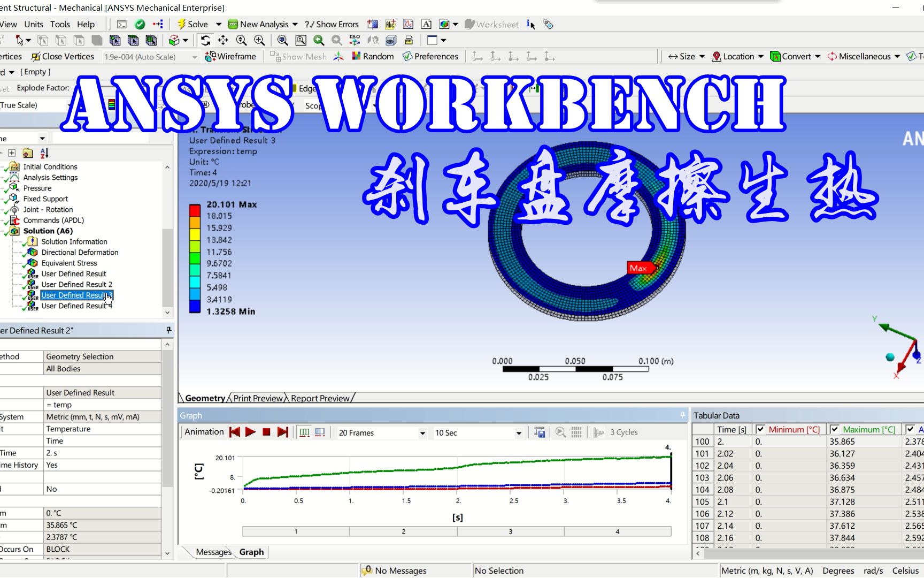The width and height of the screenshot is (924, 578).
Task: Click alphabetical sort icon in outline
Action: click(x=44, y=153)
